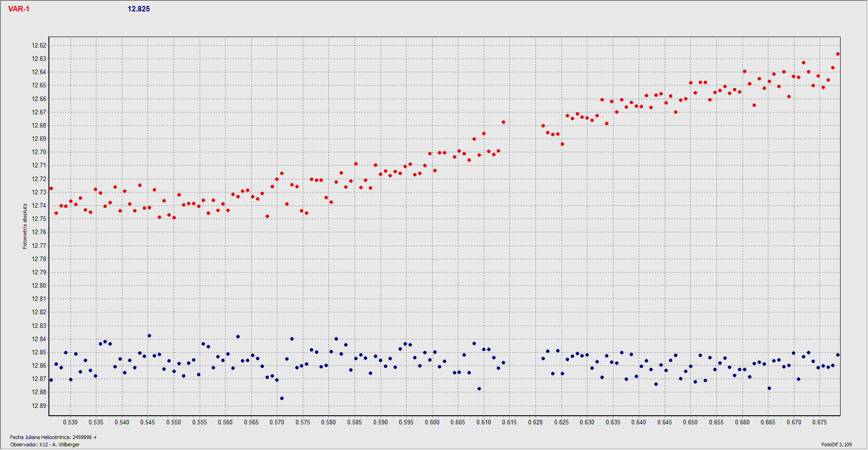Image resolution: width=868 pixels, height=450 pixels.
Task: Click the 0.530 x-axis tick label
Action: click(x=70, y=422)
